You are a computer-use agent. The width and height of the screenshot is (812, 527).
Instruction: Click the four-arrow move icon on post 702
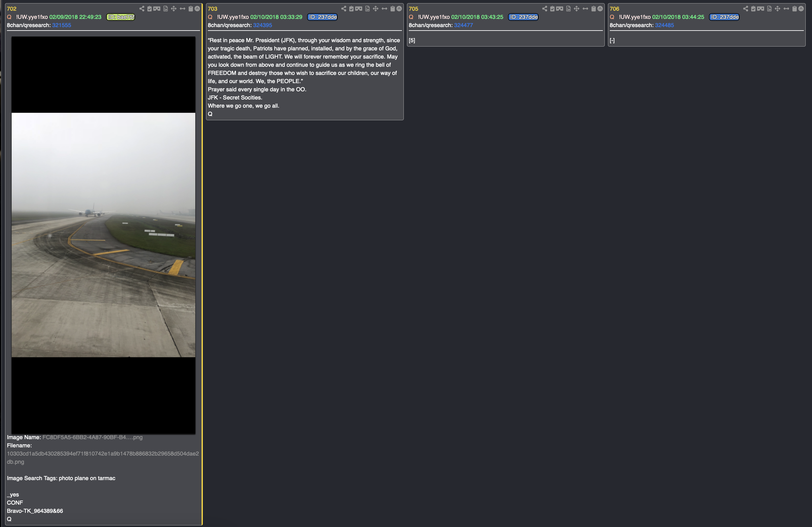pyautogui.click(x=174, y=8)
